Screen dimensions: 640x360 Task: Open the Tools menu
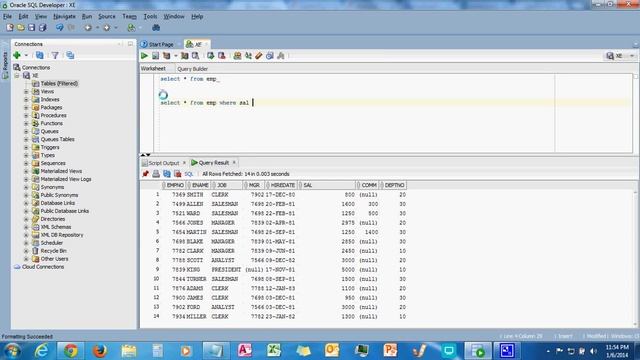coord(150,16)
